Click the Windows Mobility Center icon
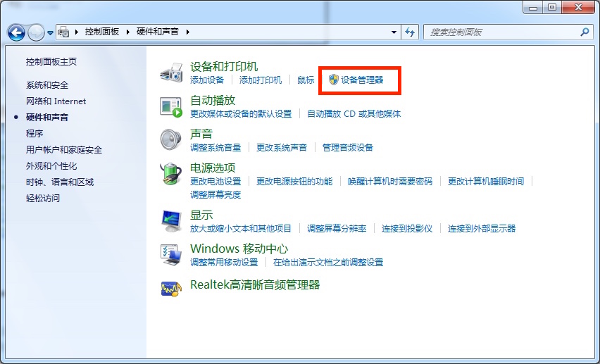The image size is (600, 364). 171,255
